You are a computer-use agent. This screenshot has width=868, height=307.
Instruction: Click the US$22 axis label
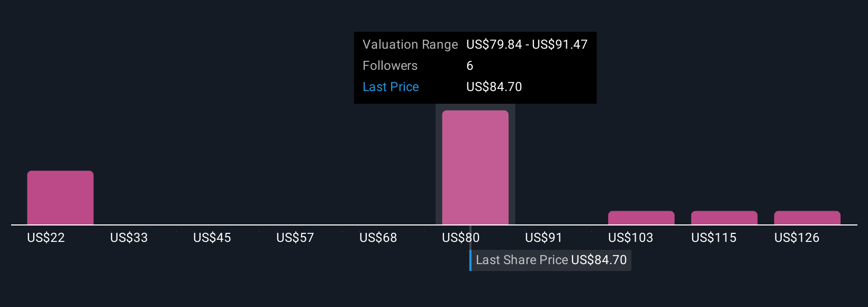pos(46,238)
